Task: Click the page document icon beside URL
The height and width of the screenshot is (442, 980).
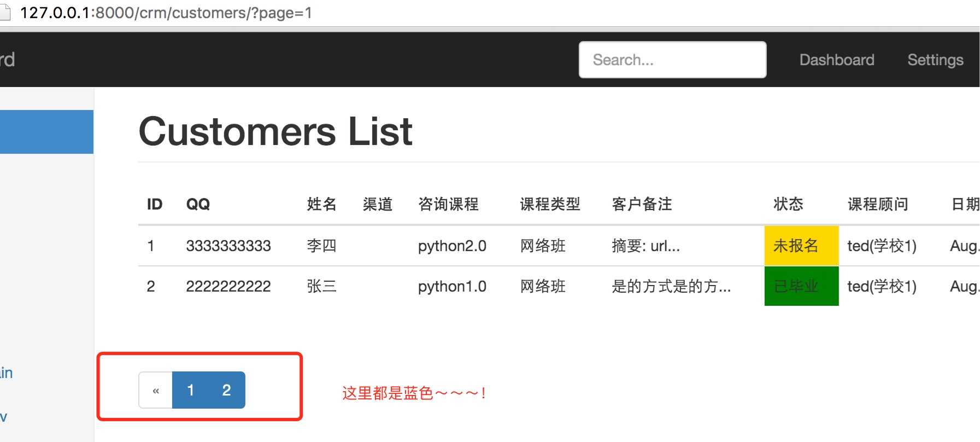Action: pos(5,12)
